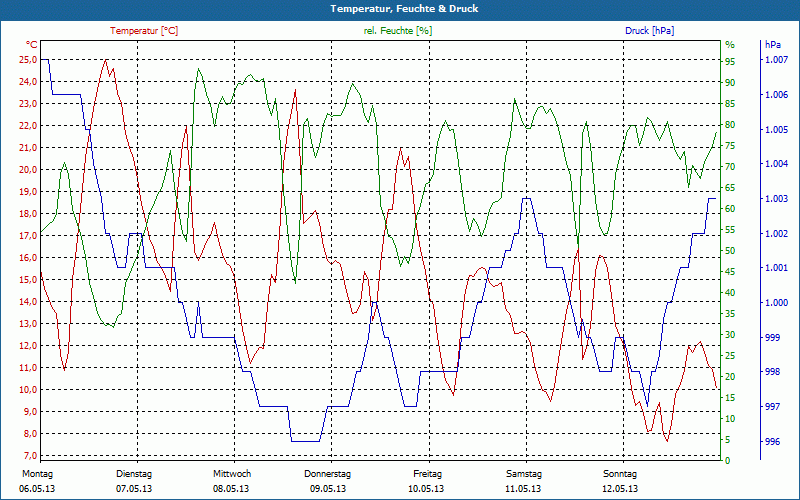Click the humidity tick '50'
This screenshot has height=500, width=800.
tap(730, 251)
